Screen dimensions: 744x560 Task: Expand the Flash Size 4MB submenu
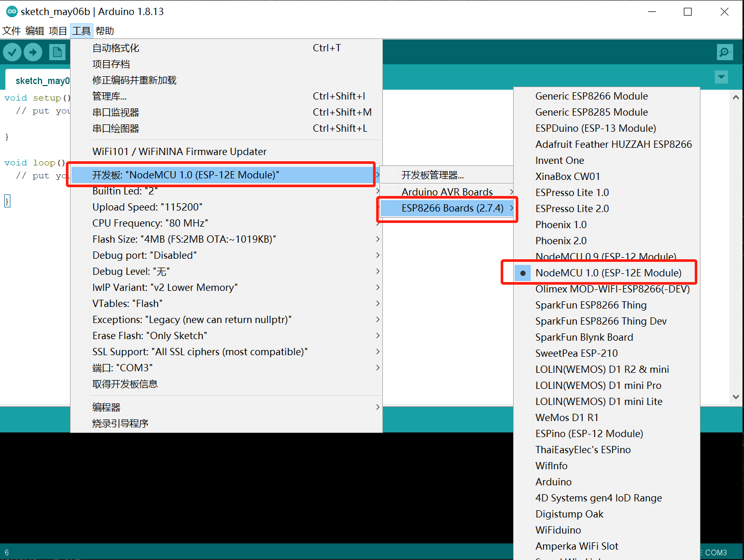[x=226, y=240]
